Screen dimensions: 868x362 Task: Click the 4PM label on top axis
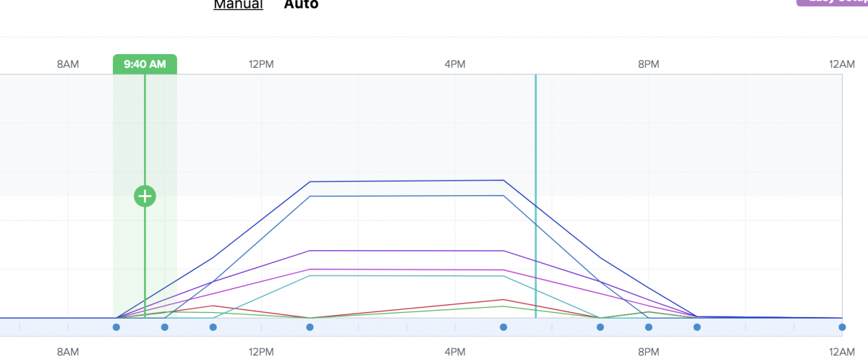(455, 64)
